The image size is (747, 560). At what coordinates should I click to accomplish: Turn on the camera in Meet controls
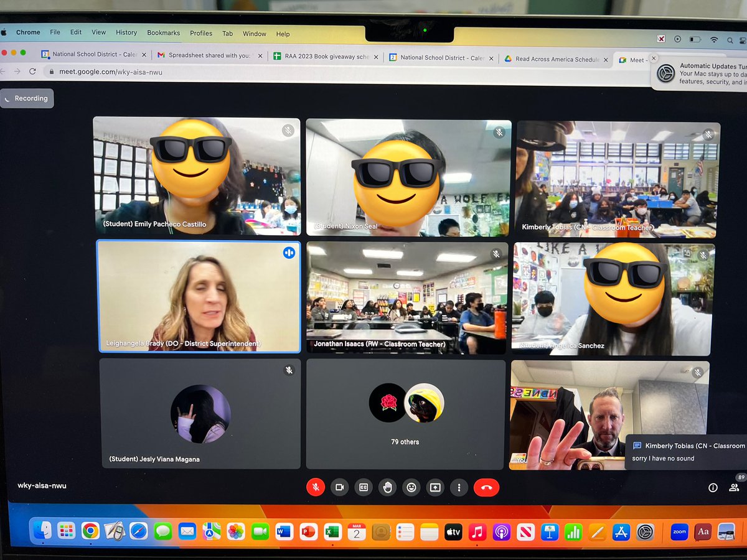[340, 487]
